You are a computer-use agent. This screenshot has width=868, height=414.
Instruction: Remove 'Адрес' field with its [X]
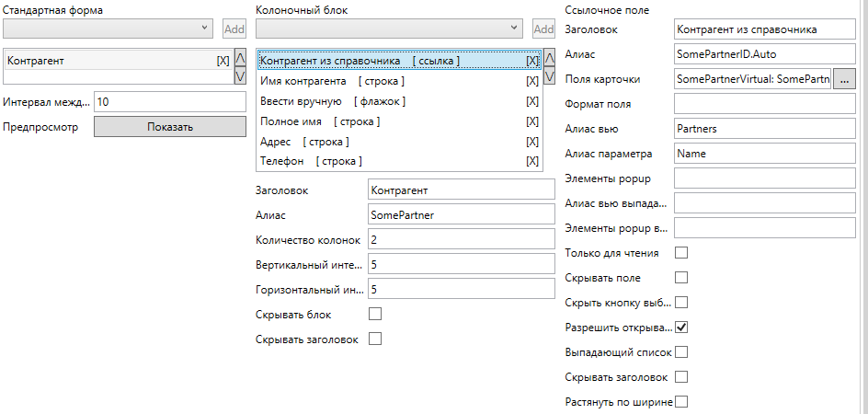pos(532,142)
